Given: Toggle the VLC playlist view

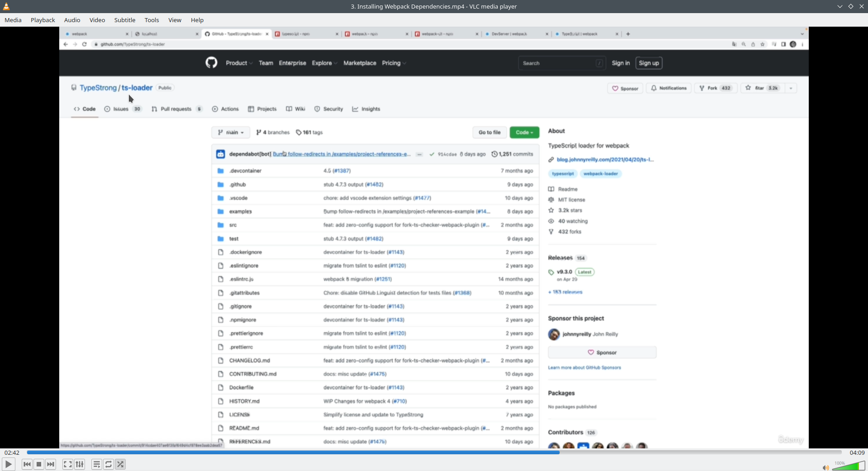Looking at the screenshot, I should (x=96, y=464).
